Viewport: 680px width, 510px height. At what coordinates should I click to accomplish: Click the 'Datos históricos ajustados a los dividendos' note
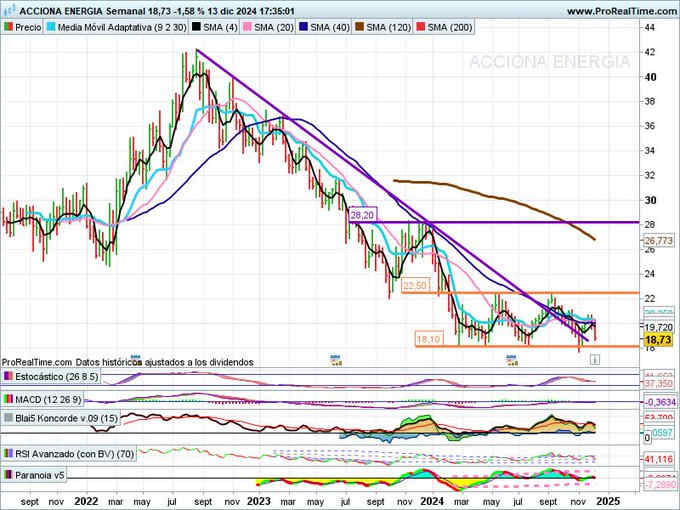coord(165,362)
